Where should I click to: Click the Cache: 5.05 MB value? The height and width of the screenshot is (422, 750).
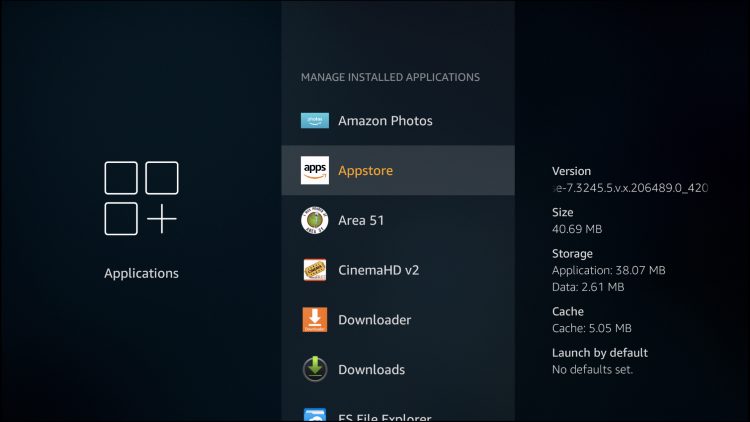pyautogui.click(x=592, y=328)
